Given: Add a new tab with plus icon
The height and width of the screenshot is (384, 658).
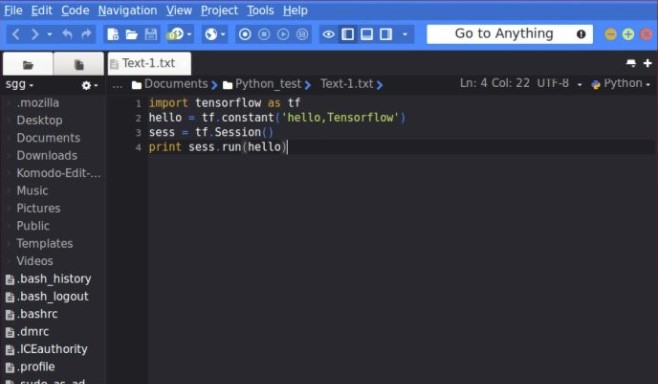Looking at the screenshot, I should (648, 63).
